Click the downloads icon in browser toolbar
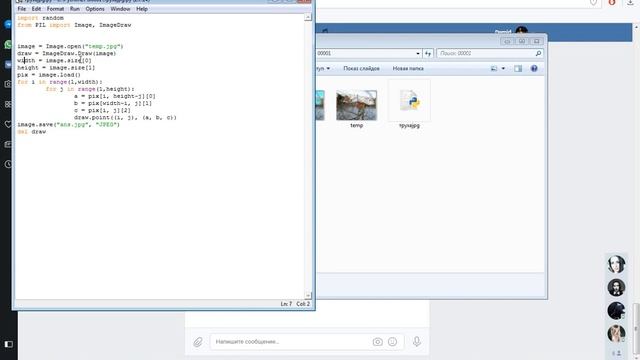Image resolution: width=640 pixels, height=360 pixels. tap(630, 2)
